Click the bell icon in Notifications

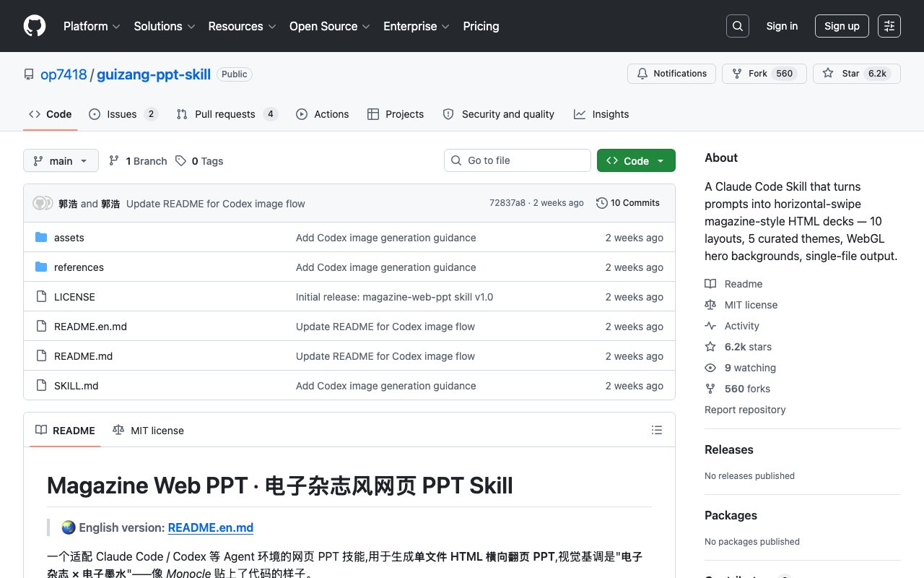point(642,74)
